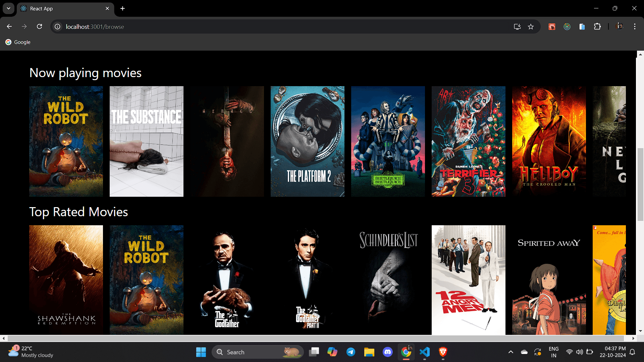Open the Schindler's List poster
This screenshot has width=644, height=362.
[388, 280]
